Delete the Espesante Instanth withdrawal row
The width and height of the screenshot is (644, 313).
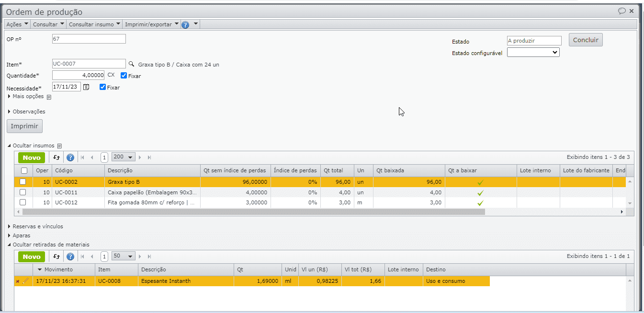pyautogui.click(x=18, y=281)
